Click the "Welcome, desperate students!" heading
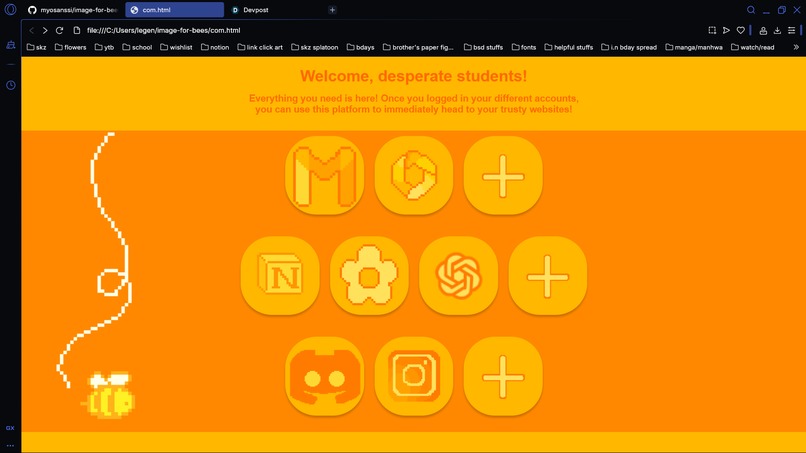 pyautogui.click(x=414, y=76)
